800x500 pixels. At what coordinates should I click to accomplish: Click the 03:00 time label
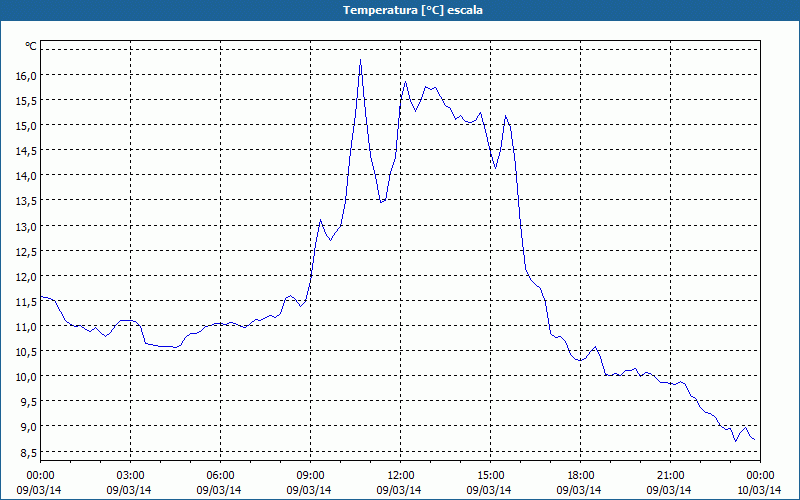(129, 476)
